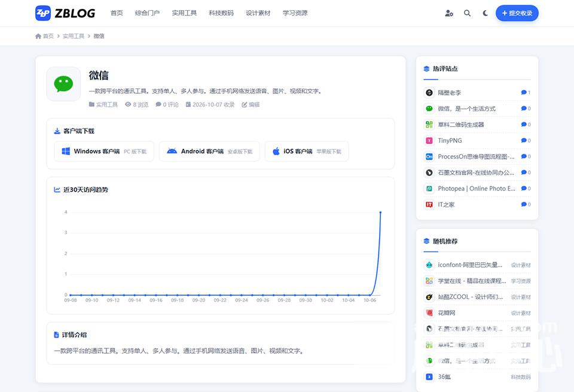The width and height of the screenshot is (574, 392).
Task: Click the IT之家 site icon
Action: [x=429, y=204]
